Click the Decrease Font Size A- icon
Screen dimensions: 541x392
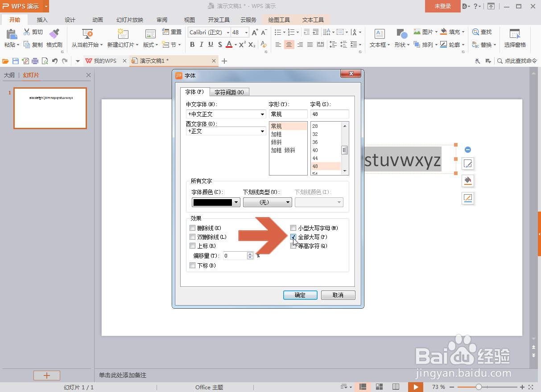coord(264,32)
